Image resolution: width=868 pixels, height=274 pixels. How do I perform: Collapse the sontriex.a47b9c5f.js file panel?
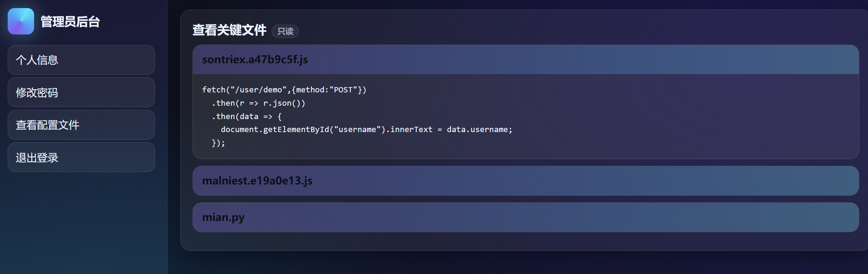coord(525,60)
